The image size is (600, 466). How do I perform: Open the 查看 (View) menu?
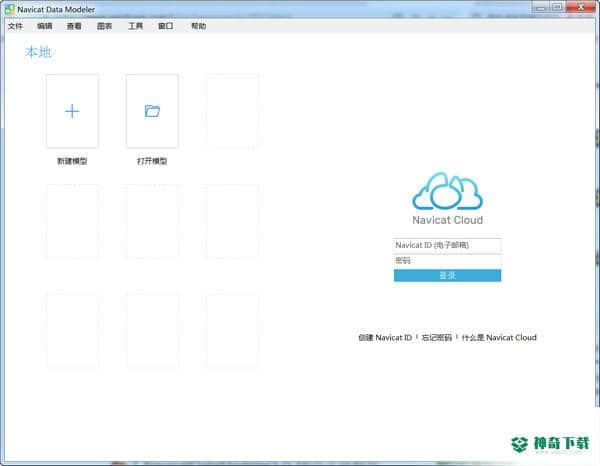click(x=74, y=26)
